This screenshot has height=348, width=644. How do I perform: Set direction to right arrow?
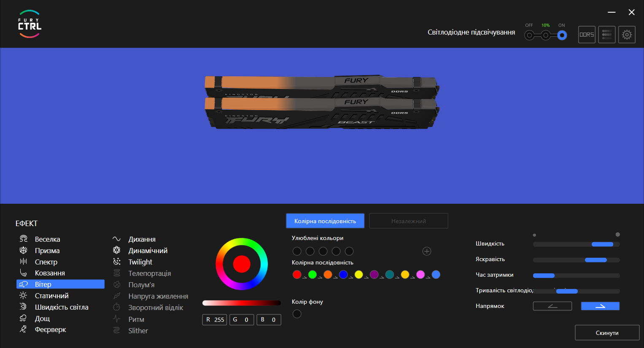click(600, 306)
